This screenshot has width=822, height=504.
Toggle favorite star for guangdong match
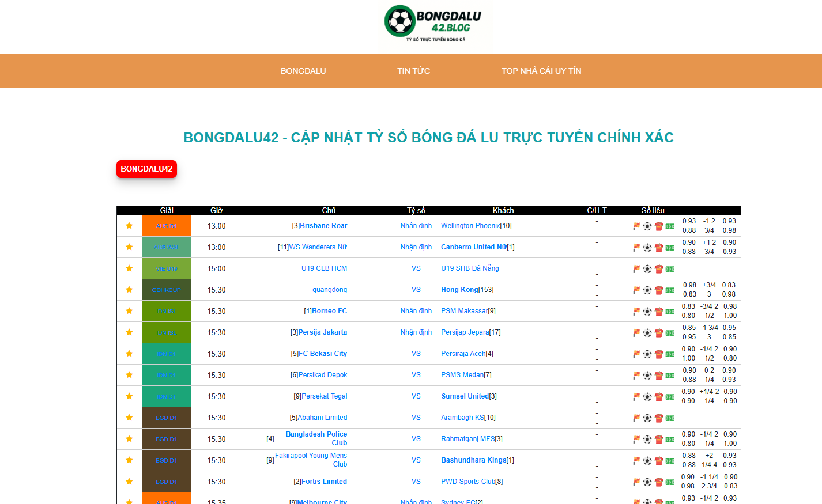[129, 290]
